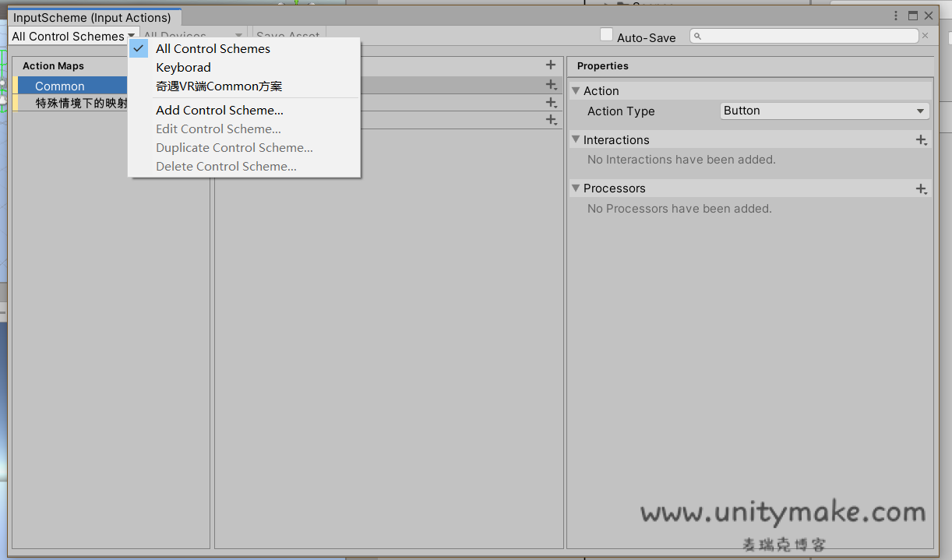The width and height of the screenshot is (952, 560).
Task: Open the Action Type dropdown showing "Button"
Action: click(x=824, y=111)
